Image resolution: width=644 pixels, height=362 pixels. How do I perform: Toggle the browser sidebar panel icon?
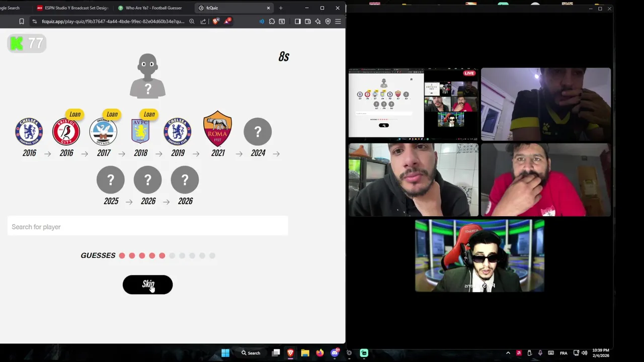coord(298,22)
